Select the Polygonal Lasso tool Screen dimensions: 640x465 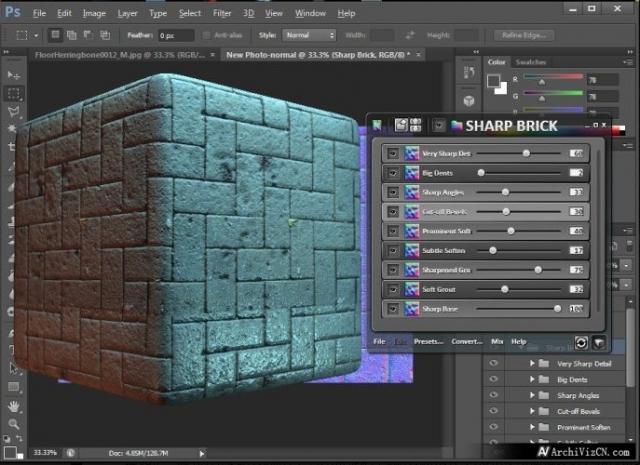14,112
